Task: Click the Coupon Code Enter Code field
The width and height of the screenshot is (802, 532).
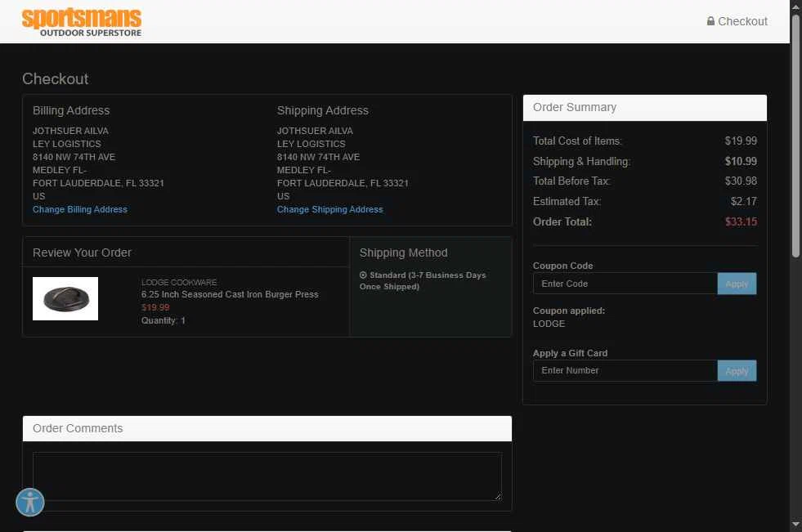Action: (625, 284)
